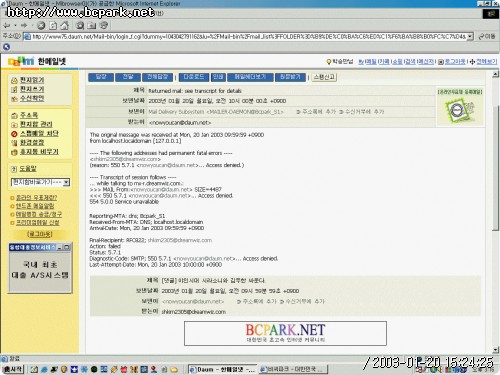Click the 이동 Go button beside address bar
The image size is (500, 375).
[487, 36]
